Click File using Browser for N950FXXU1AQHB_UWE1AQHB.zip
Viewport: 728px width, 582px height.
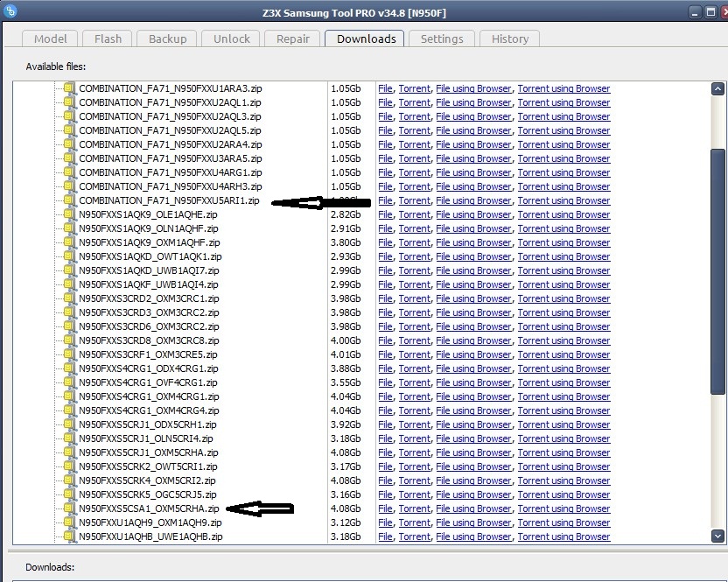click(x=473, y=536)
